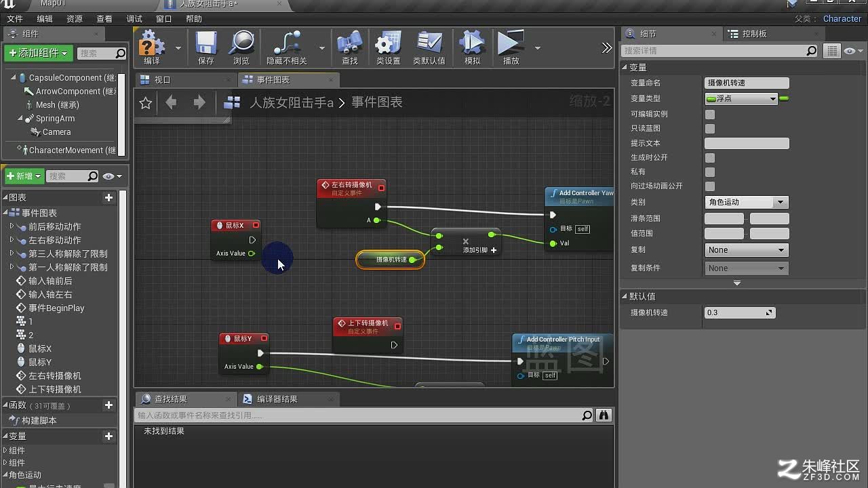Collapse the SpringArm tree arrow

coord(20,119)
